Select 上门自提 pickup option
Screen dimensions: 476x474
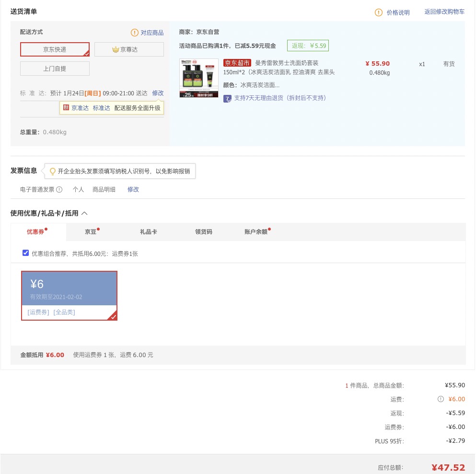[x=55, y=69]
